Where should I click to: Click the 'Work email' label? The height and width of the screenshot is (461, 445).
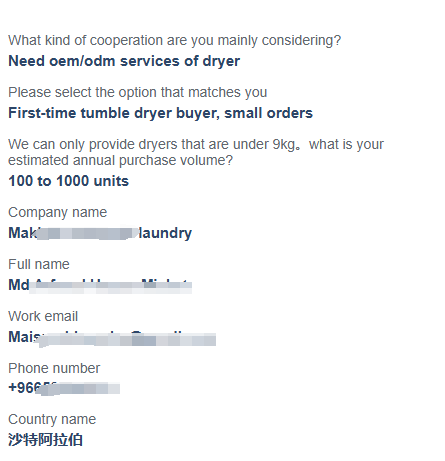(x=43, y=316)
